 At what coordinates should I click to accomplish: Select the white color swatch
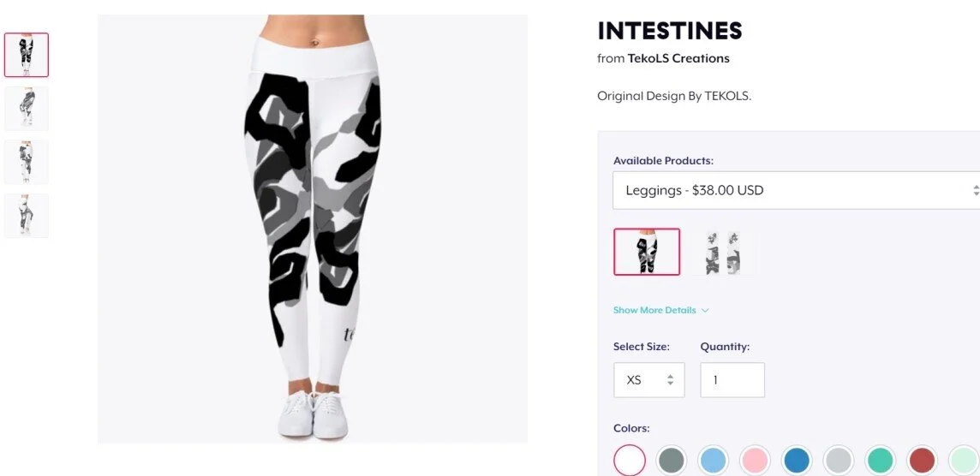tap(630, 461)
